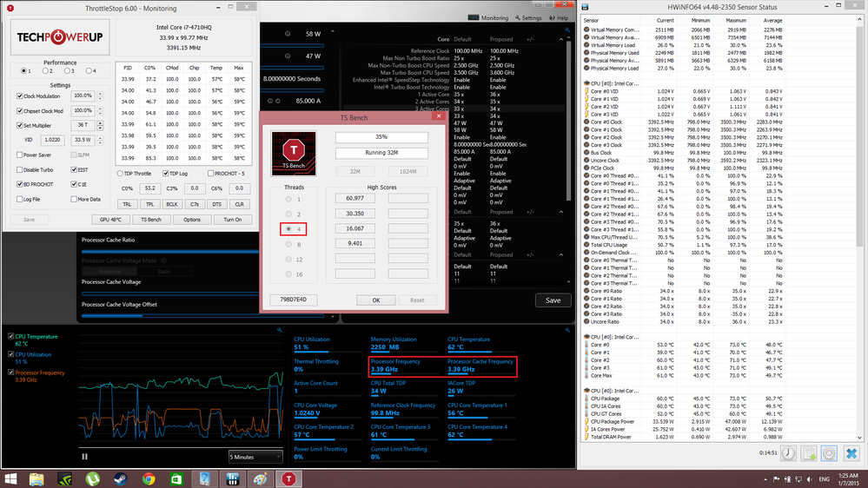The height and width of the screenshot is (488, 868).
Task: Click the volume tray icon
Action: tap(809, 479)
